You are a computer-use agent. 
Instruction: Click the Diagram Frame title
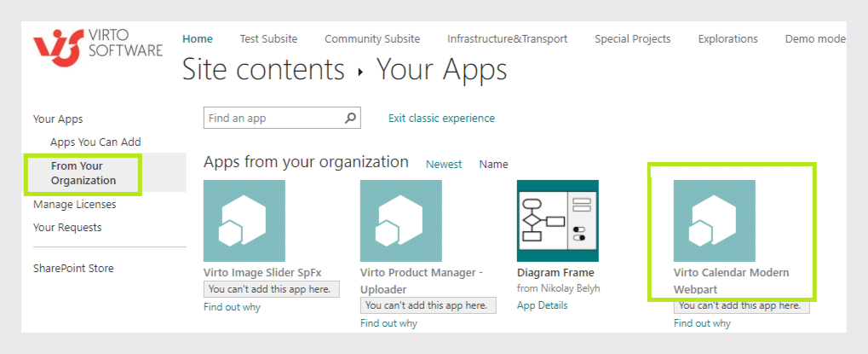[555, 273]
